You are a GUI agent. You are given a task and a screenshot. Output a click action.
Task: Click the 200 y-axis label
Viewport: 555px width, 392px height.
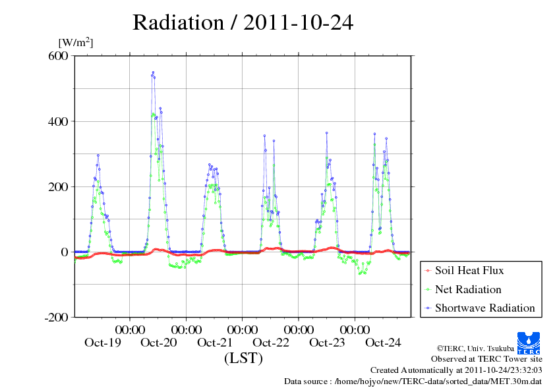point(58,187)
